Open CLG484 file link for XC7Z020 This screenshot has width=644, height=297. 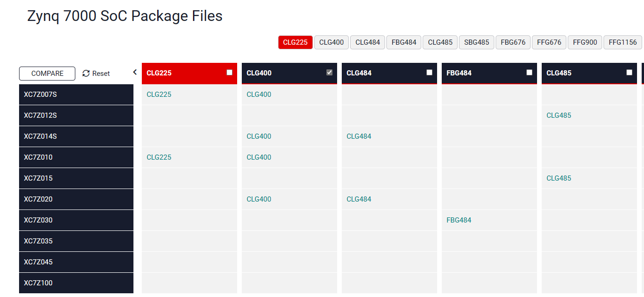359,199
